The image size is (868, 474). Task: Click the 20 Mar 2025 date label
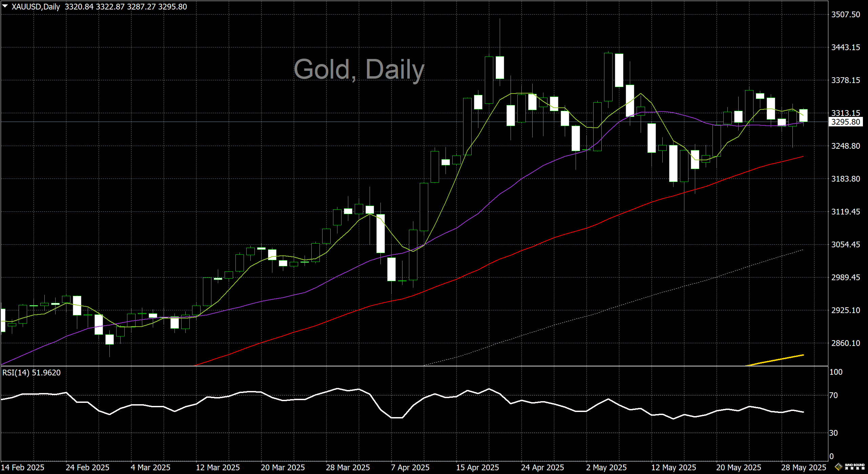283,468
